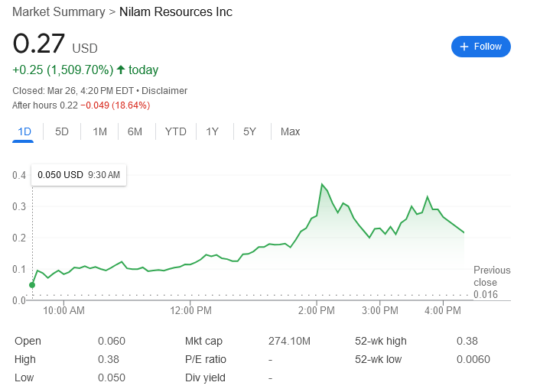Click the +0.25 (1,509.70%) change text
540x392 pixels.
click(x=63, y=70)
